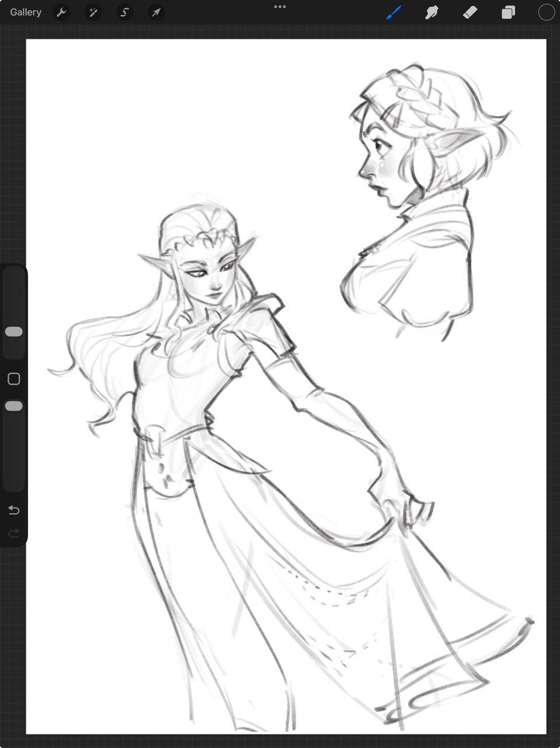This screenshot has width=560, height=748.
Task: Click the brush size slider handle
Action: click(14, 332)
